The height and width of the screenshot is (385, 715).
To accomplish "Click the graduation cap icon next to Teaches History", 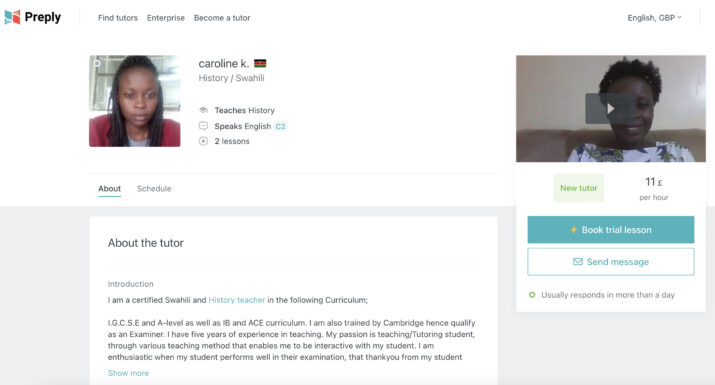I will click(203, 110).
